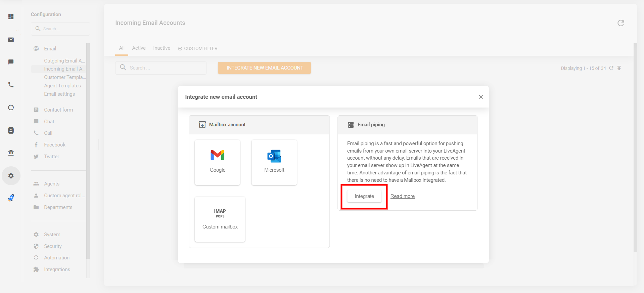This screenshot has width=644, height=293.
Task: Switch to the Inactive tab
Action: point(162,48)
